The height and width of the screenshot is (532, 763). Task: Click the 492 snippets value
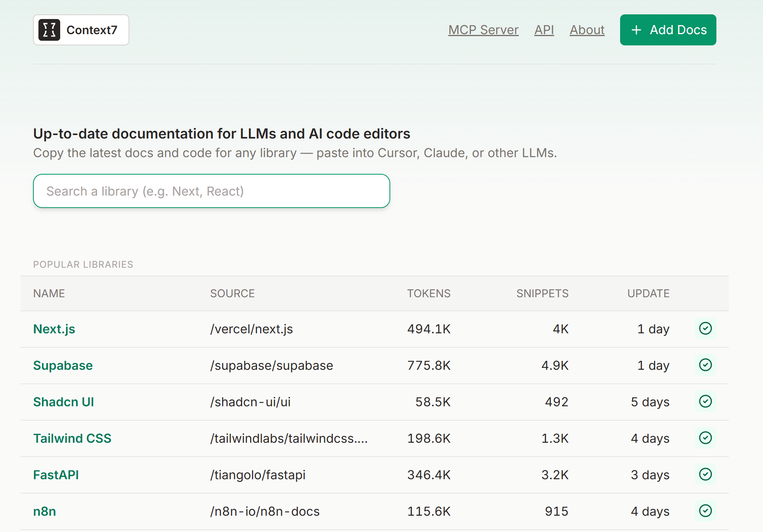tap(557, 402)
